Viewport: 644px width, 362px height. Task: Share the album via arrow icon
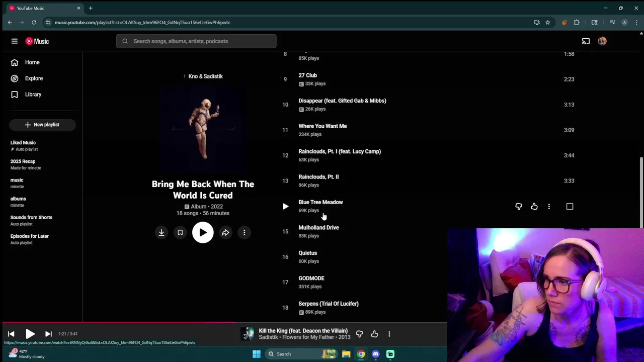[225, 232]
